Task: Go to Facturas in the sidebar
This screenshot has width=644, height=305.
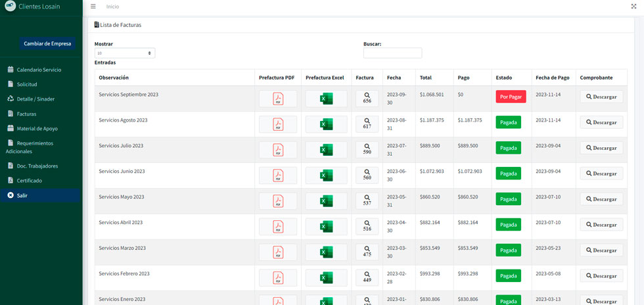Action: [x=26, y=114]
